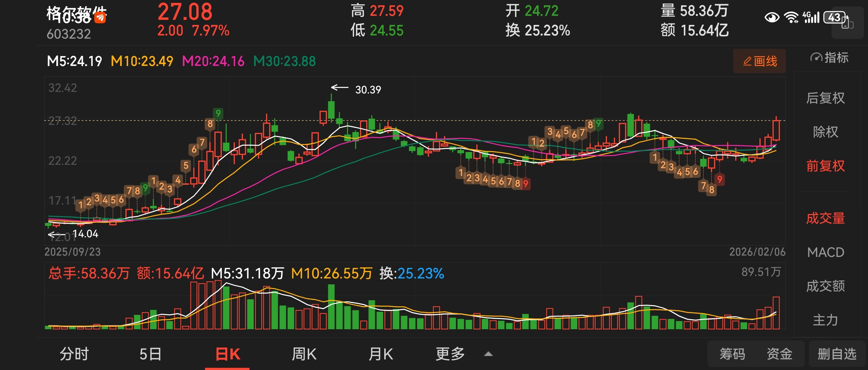Click the 删自选 remove-watchlist button
Viewport: 868px width, 370px height.
tap(837, 354)
